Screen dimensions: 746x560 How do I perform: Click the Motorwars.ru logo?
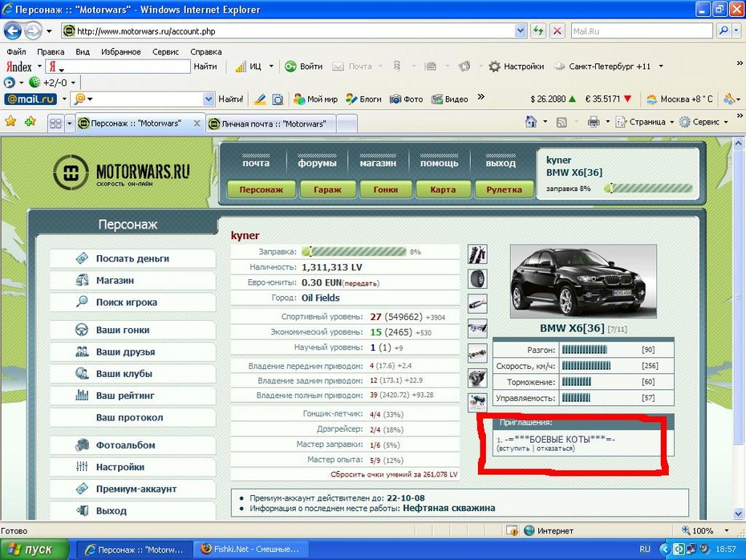point(121,172)
